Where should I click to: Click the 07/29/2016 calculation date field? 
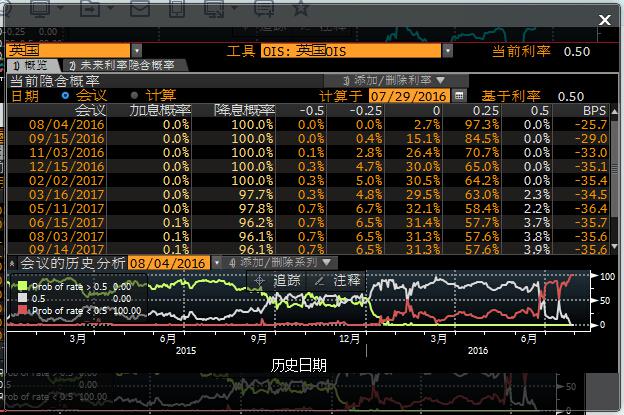click(x=410, y=96)
